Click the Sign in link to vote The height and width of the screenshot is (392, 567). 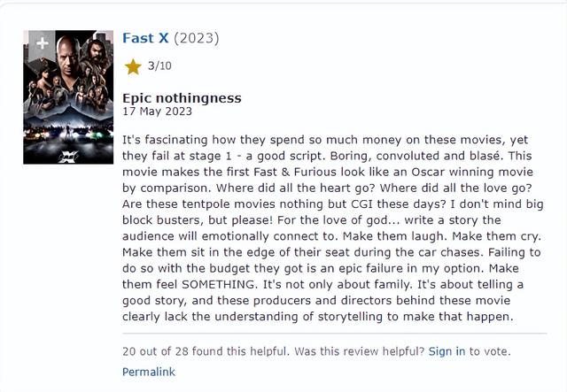(447, 351)
